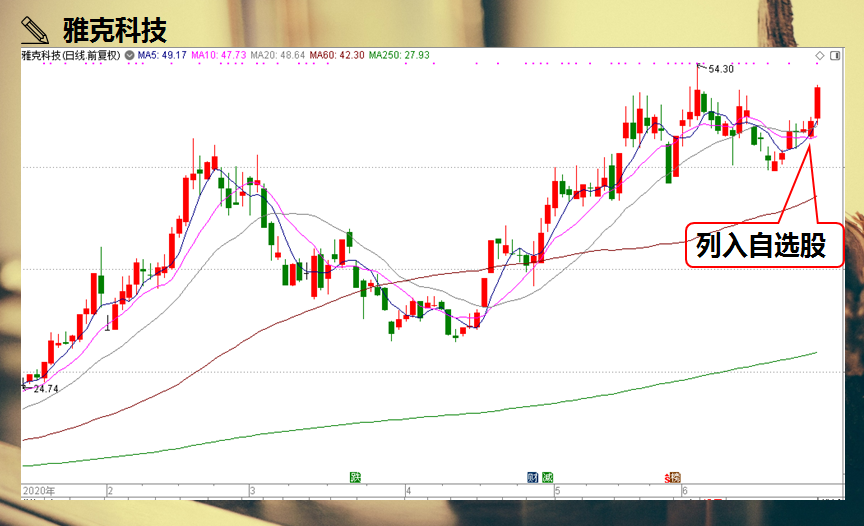Click the 雅克科技(日线.前复权) chart title
Viewport: 864px width, 526px height.
[x=71, y=55]
